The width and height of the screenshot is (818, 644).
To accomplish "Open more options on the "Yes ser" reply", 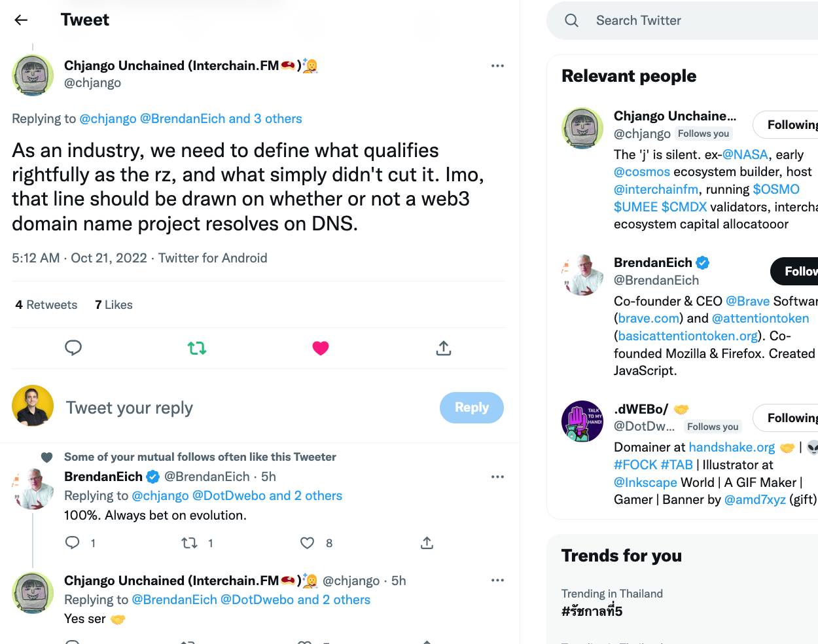I will click(x=497, y=581).
